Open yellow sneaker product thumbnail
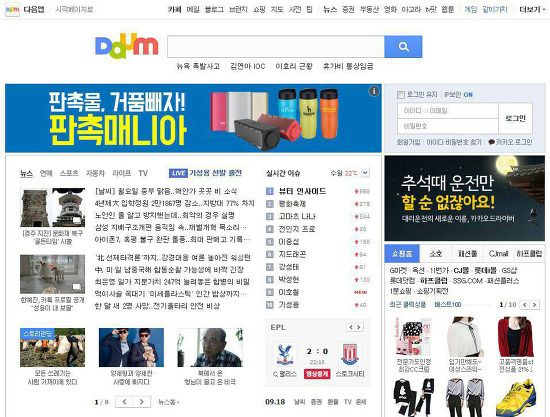 [x=516, y=398]
